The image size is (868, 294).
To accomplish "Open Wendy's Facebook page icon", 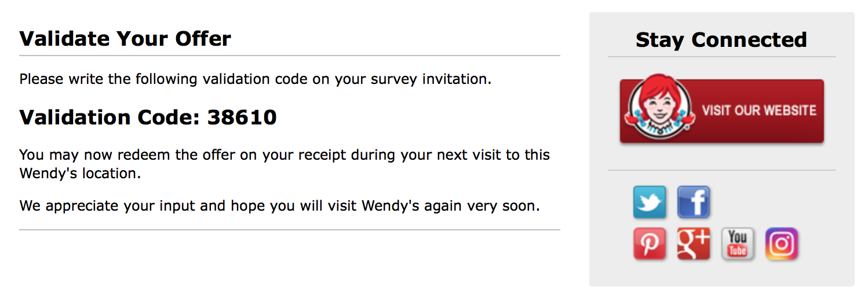I will (x=694, y=202).
